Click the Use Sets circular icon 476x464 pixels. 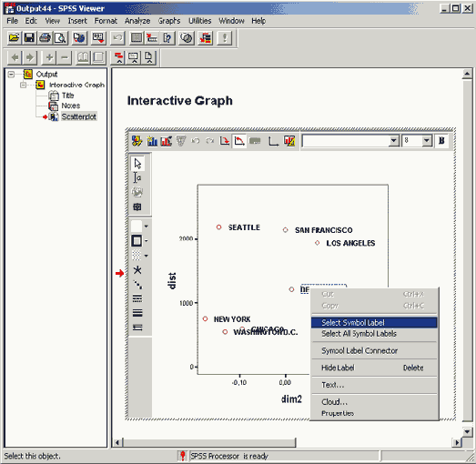(x=187, y=38)
